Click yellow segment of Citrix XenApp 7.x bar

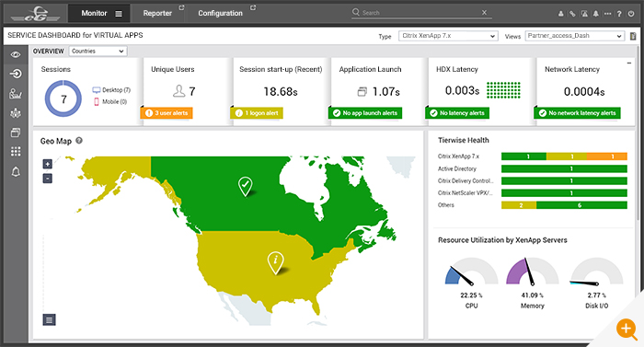[x=567, y=156]
